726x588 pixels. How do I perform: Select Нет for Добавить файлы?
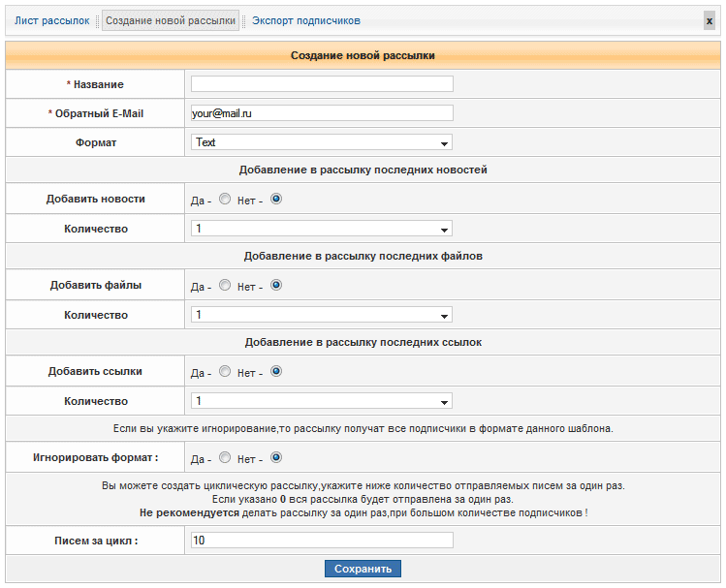tap(275, 286)
